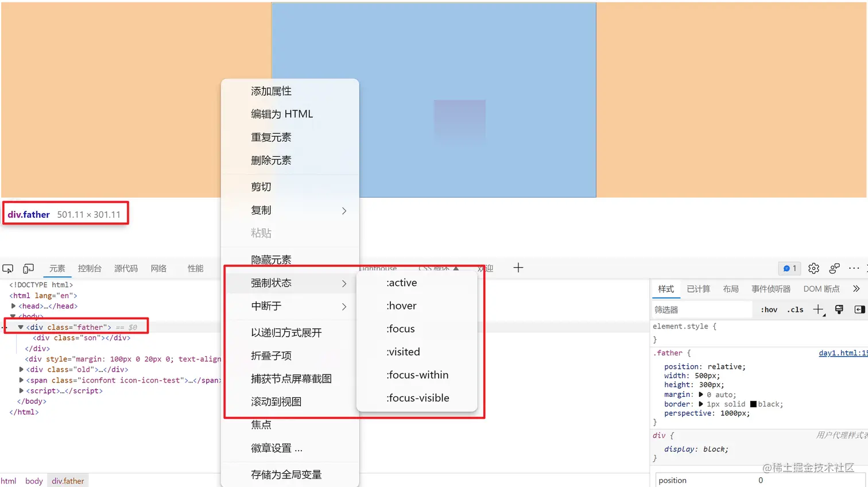The height and width of the screenshot is (487, 868).
Task: Select 折叠子项 menu entry
Action: point(290,355)
